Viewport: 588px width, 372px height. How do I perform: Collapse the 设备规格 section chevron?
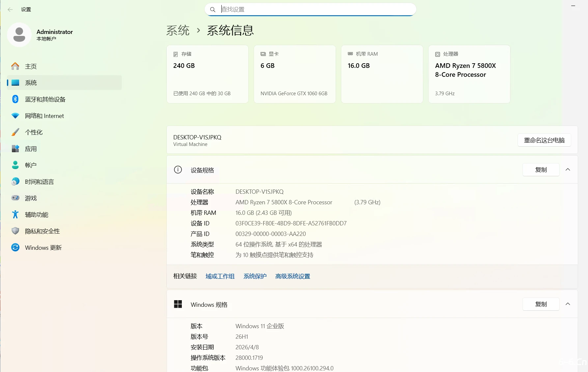pyautogui.click(x=568, y=170)
